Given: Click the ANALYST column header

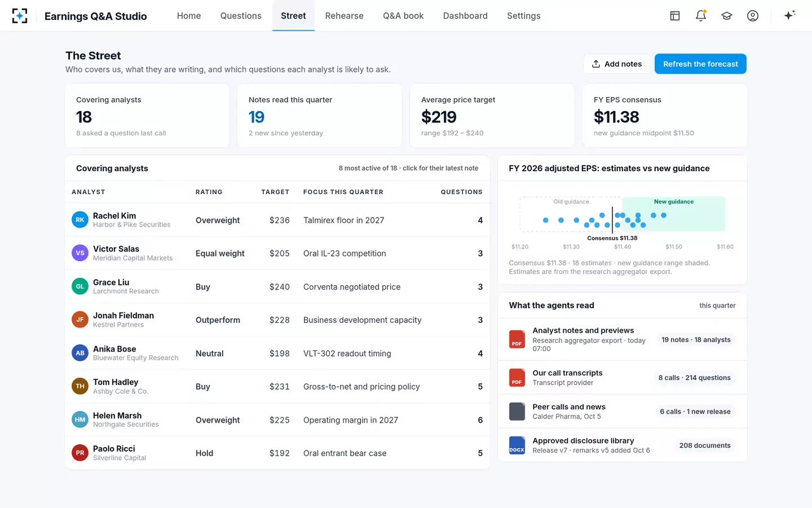Looking at the screenshot, I should tap(89, 192).
